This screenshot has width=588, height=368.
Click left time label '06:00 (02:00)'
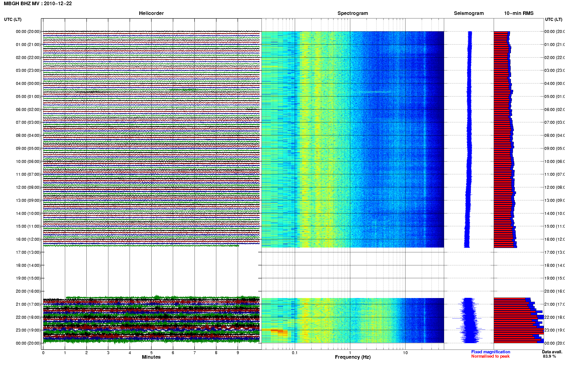coord(28,109)
